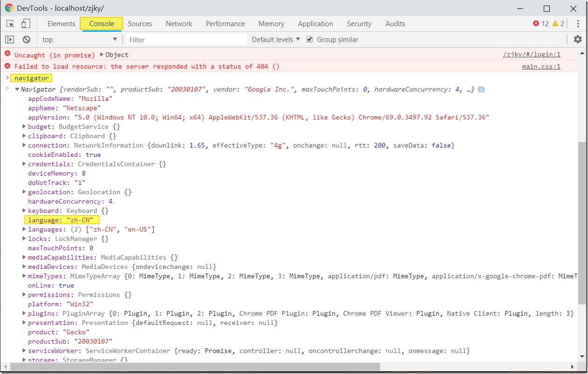Open the top context dropdown
This screenshot has width=588, height=374.
click(80, 40)
